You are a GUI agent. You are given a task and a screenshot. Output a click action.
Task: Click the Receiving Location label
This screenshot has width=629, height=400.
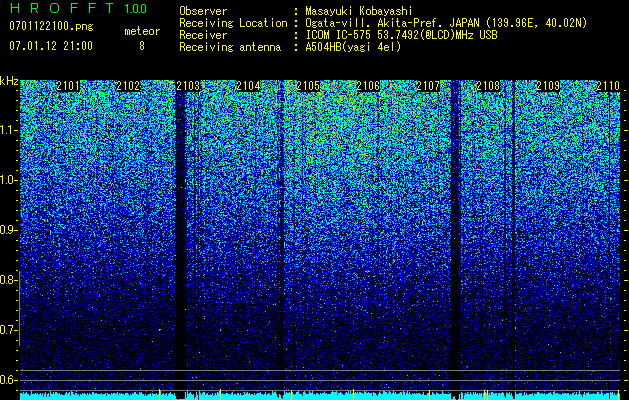[233, 23]
